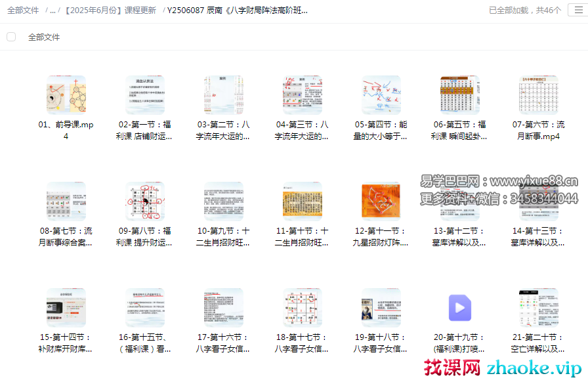Image resolution: width=588 pixels, height=380 pixels.
Task: Expand the collapsed breadcrumb ellipsis
Action: [52, 11]
